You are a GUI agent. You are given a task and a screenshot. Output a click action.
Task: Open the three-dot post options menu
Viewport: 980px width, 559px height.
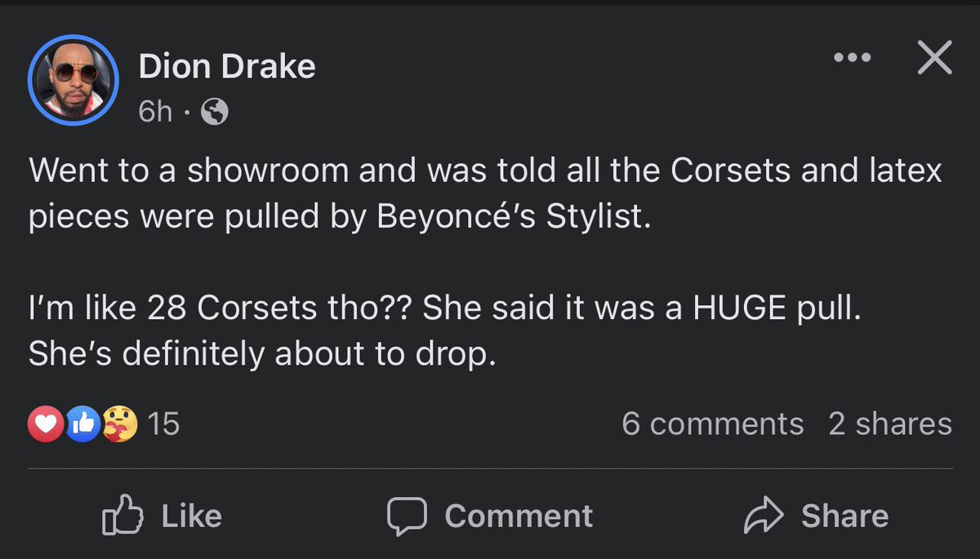[853, 58]
